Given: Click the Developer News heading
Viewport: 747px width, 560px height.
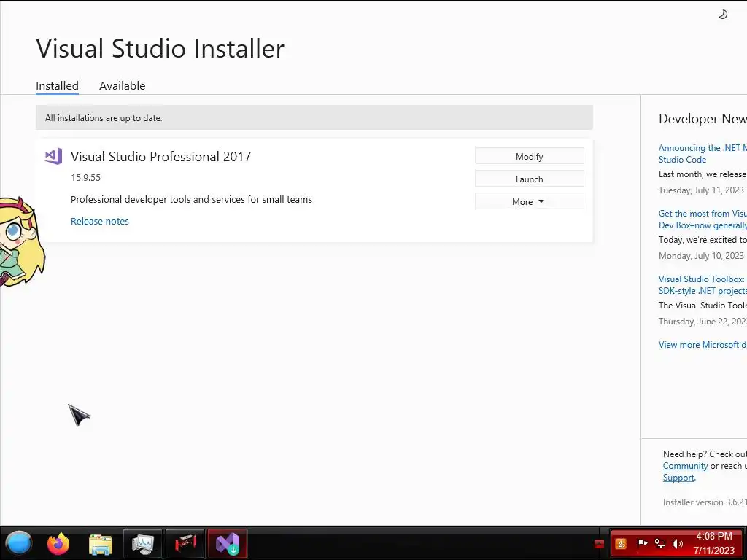Looking at the screenshot, I should click(703, 119).
